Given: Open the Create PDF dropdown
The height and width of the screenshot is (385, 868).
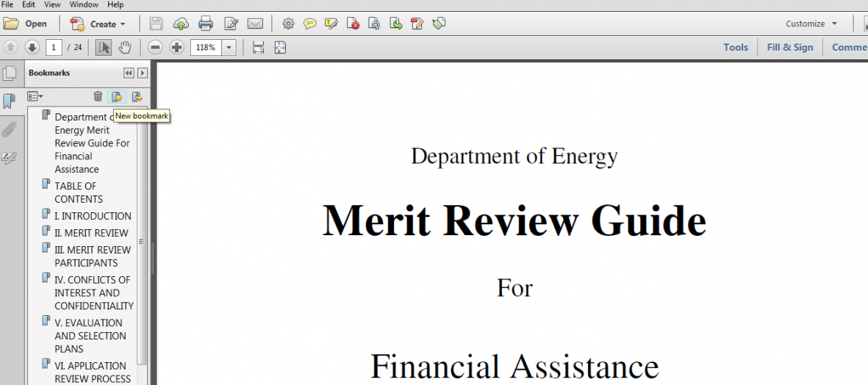Looking at the screenshot, I should point(98,24).
